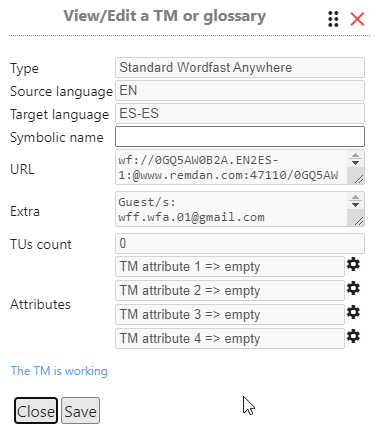The height and width of the screenshot is (431, 384).
Task: Click inside the URL text area
Action: [231, 167]
